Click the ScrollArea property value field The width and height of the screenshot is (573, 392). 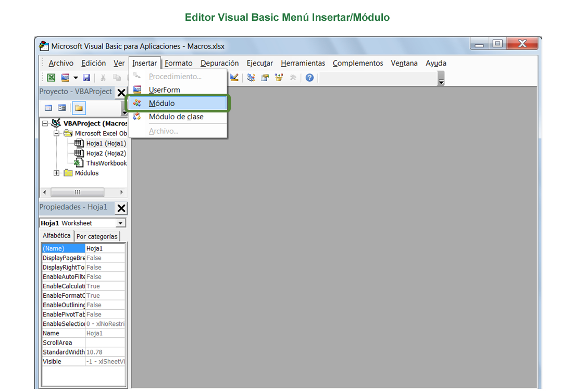coord(105,343)
